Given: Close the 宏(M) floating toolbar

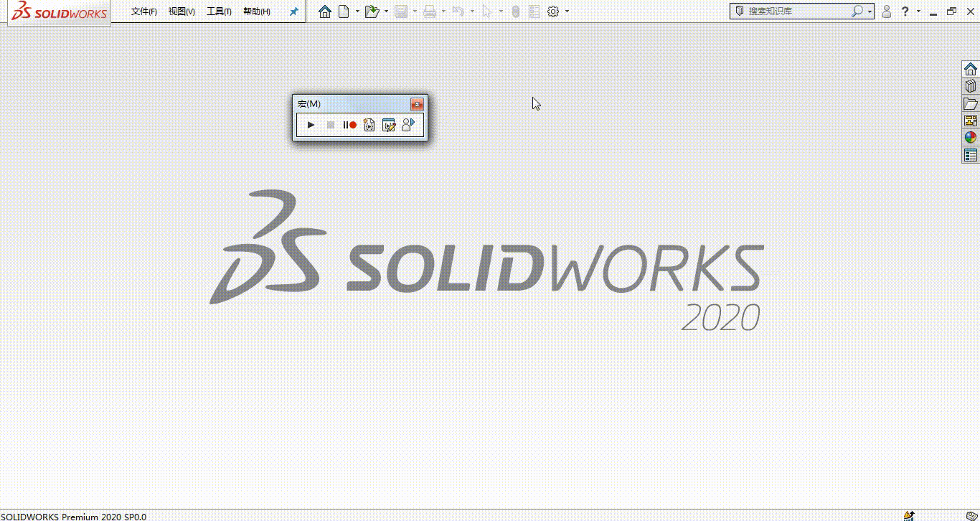Looking at the screenshot, I should pyautogui.click(x=417, y=105).
